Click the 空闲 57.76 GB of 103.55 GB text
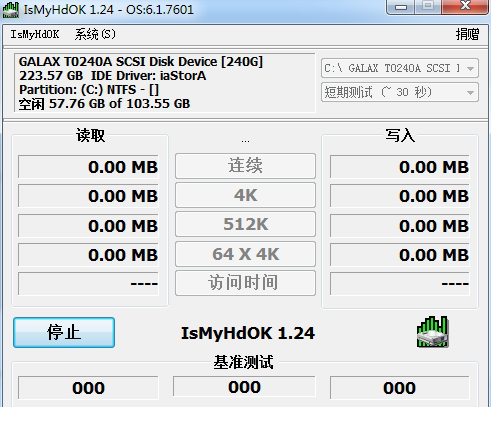Viewport: 491px width, 423px height. 104,104
